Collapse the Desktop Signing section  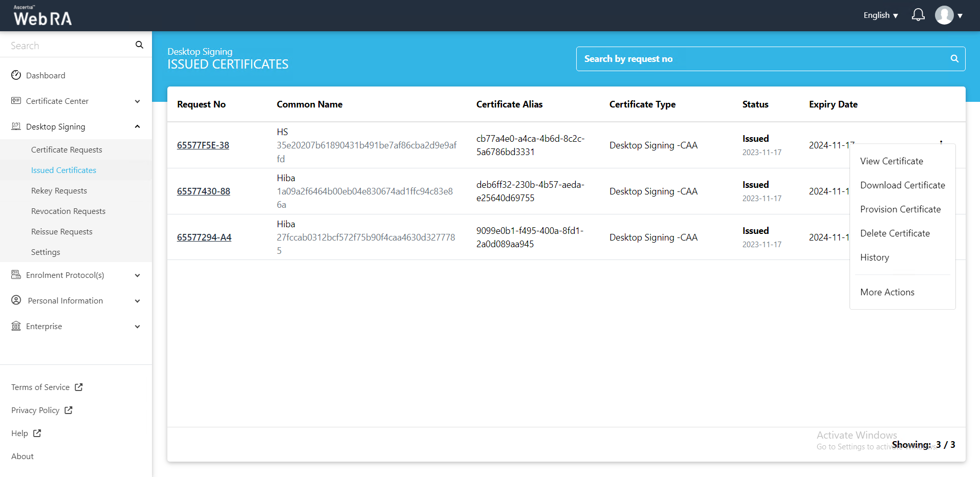[x=137, y=127]
